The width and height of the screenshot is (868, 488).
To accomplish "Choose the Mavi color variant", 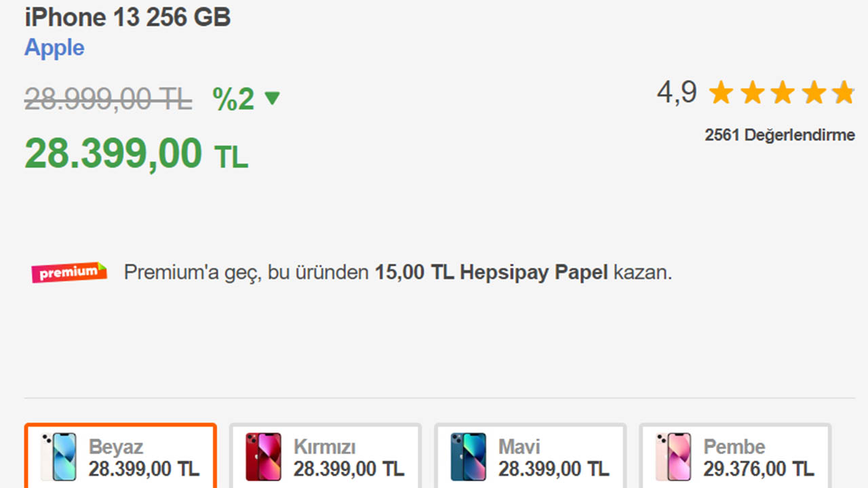I will tap(530, 456).
